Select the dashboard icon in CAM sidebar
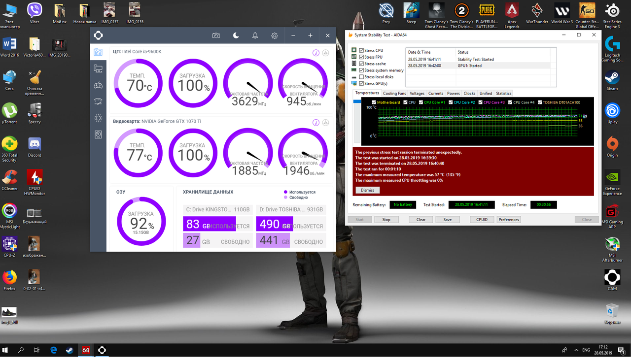 point(98,52)
